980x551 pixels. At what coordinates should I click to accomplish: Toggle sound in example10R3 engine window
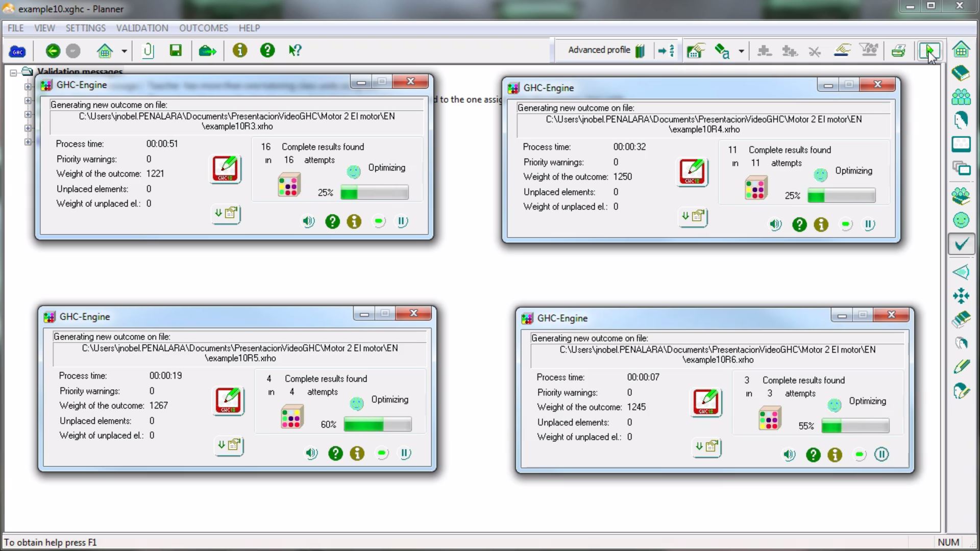point(308,221)
